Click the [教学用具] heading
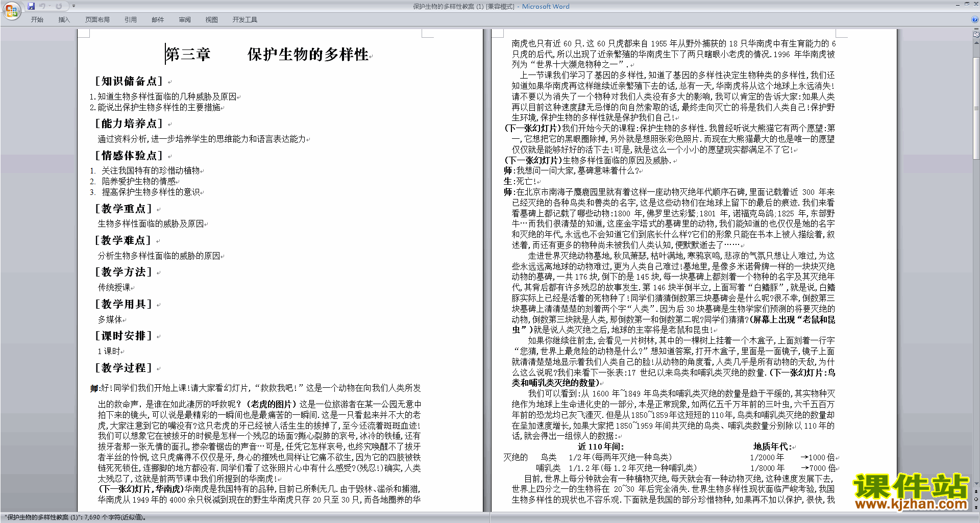The height and width of the screenshot is (523, 980). click(123, 304)
